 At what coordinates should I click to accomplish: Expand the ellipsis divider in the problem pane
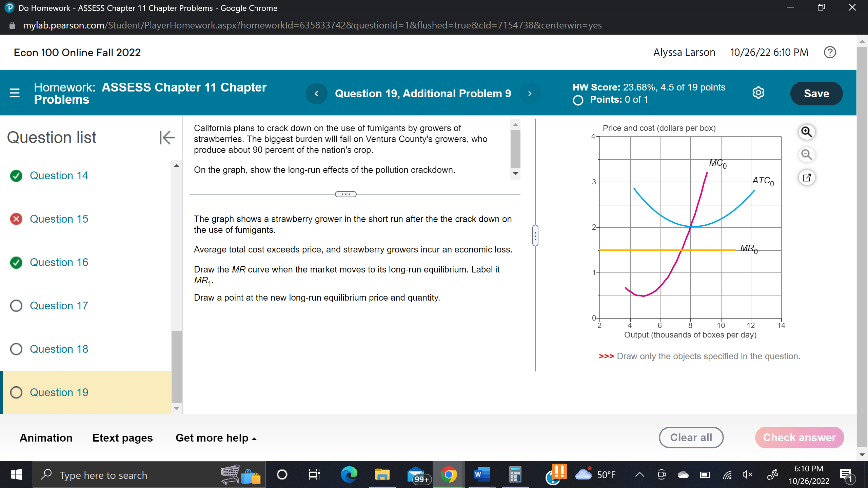pos(346,194)
